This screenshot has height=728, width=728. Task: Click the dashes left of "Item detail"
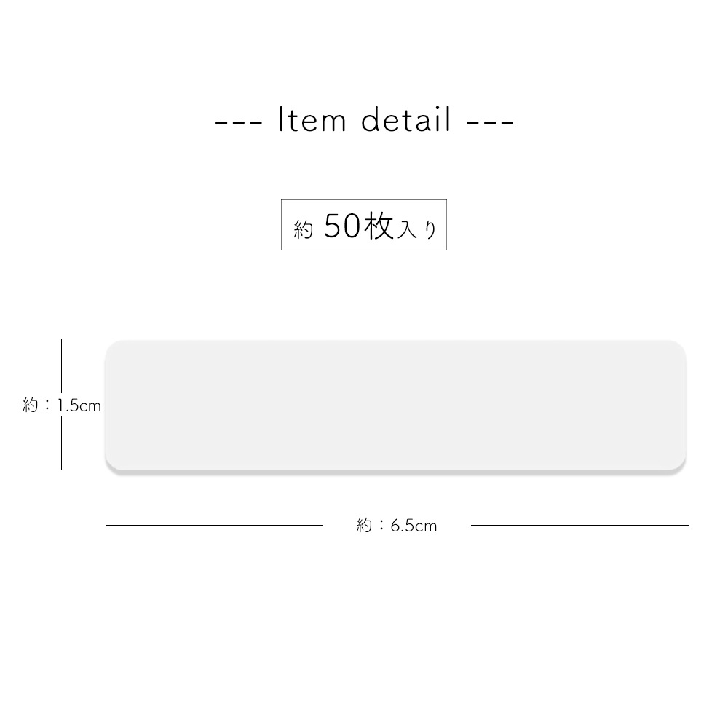239,122
